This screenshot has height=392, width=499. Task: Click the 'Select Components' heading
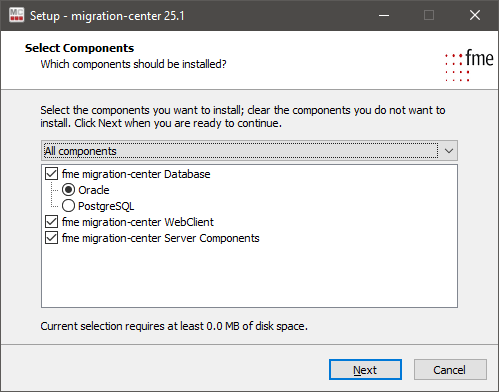pyautogui.click(x=79, y=48)
